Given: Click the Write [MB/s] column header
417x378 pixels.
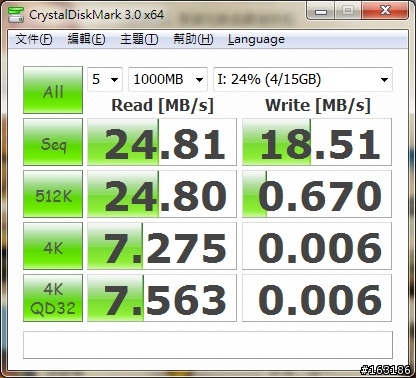Looking at the screenshot, I should click(318, 105).
